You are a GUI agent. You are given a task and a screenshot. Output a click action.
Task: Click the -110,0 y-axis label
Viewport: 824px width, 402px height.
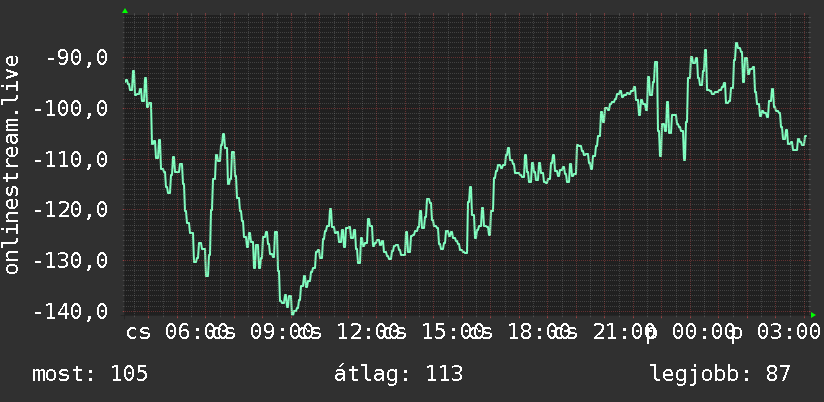70,159
